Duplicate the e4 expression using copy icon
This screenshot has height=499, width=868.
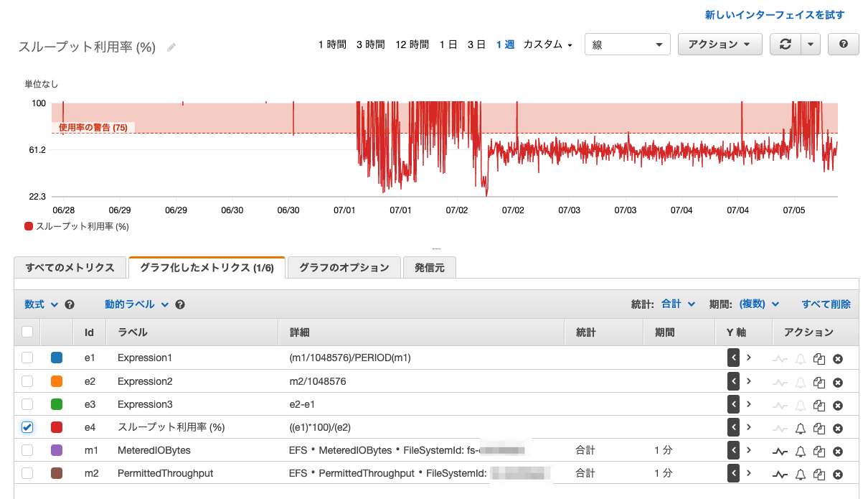(819, 427)
